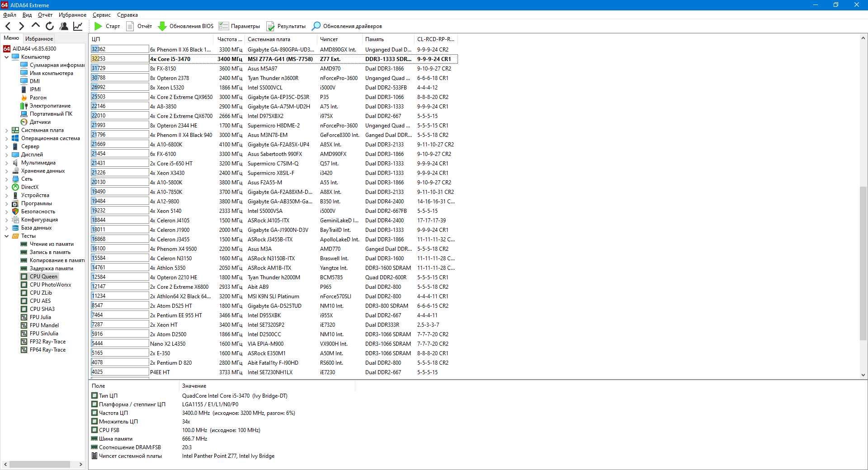Open Параметры from the toolbar
The width and height of the screenshot is (868, 470).
pos(239,26)
